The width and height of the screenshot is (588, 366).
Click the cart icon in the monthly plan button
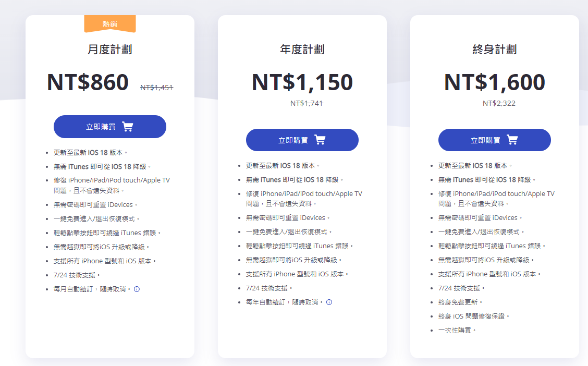point(128,127)
